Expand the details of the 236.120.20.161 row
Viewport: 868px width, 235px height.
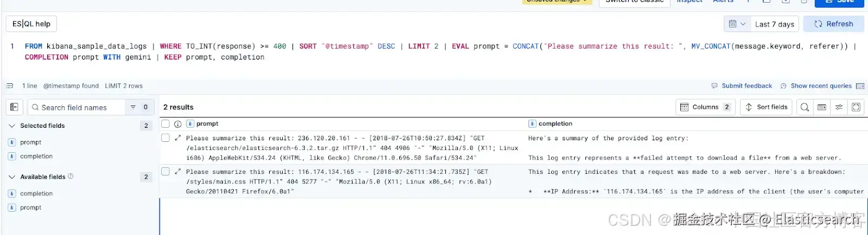pyautogui.click(x=177, y=138)
